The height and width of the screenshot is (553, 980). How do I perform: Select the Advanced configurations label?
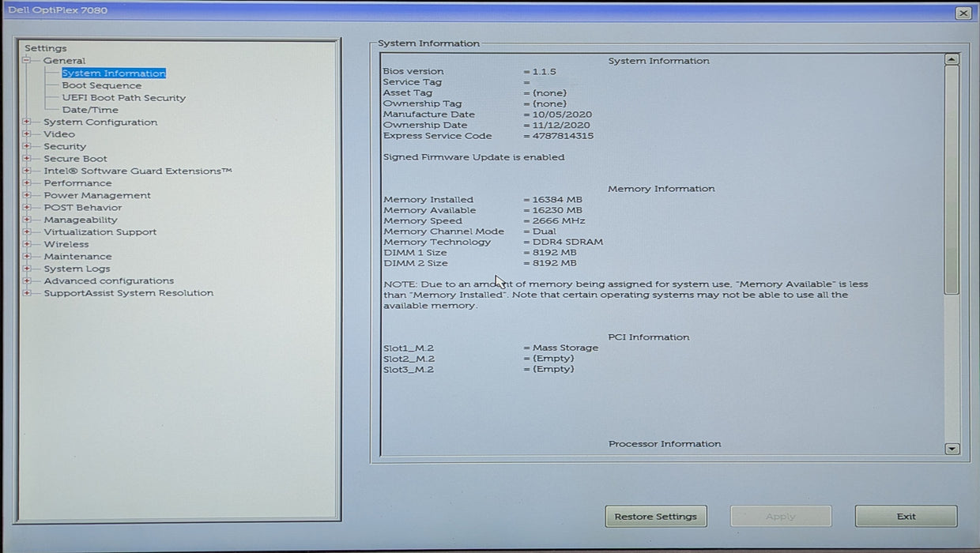(109, 281)
